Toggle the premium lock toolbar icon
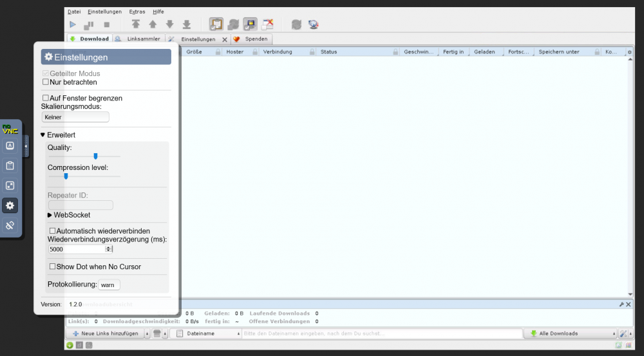This screenshot has height=356, width=644. coord(250,24)
